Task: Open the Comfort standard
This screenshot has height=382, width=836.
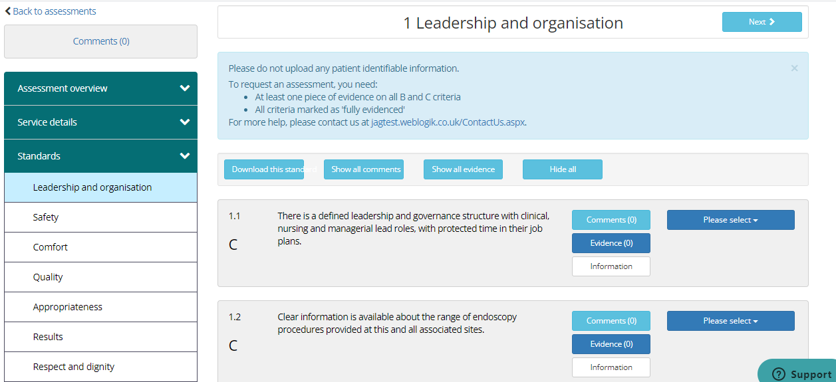Action: coord(101,248)
